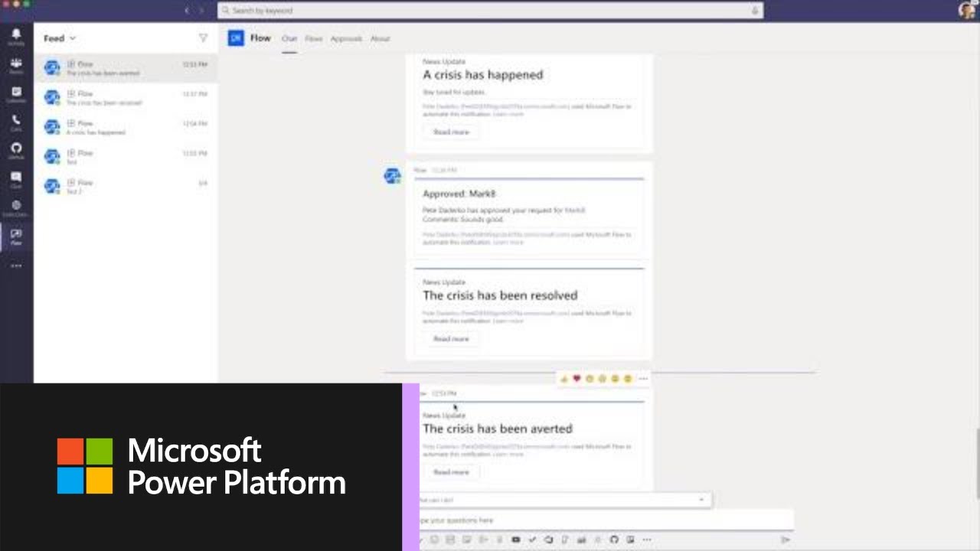Click the Flow bot avatar beside Approved message
The image size is (980, 551).
(x=392, y=176)
